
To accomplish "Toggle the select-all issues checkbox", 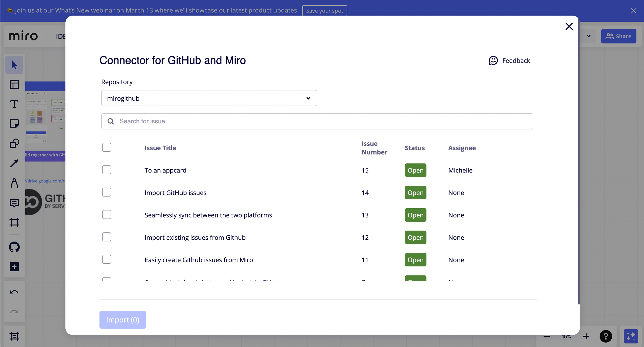I will click(x=107, y=148).
